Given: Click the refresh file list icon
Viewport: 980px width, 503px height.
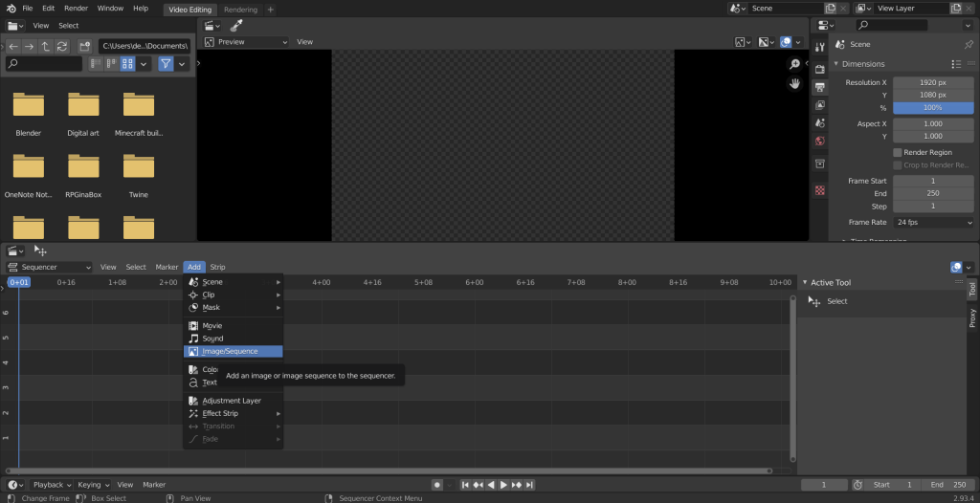Looking at the screenshot, I should 63,46.
